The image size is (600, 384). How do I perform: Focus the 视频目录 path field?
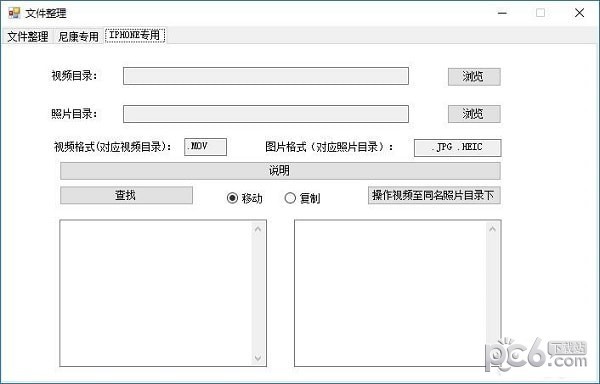tap(266, 76)
